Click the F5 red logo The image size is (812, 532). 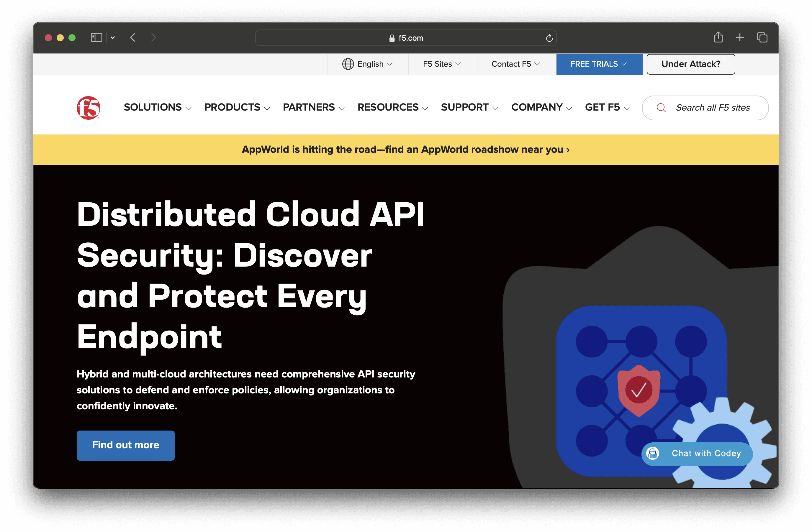[x=88, y=108]
